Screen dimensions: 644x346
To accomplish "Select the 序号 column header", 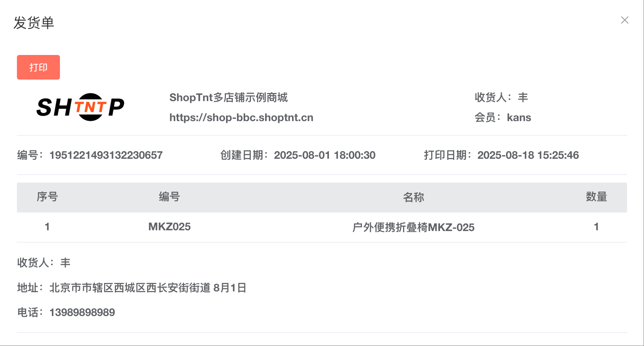I will pos(47,197).
